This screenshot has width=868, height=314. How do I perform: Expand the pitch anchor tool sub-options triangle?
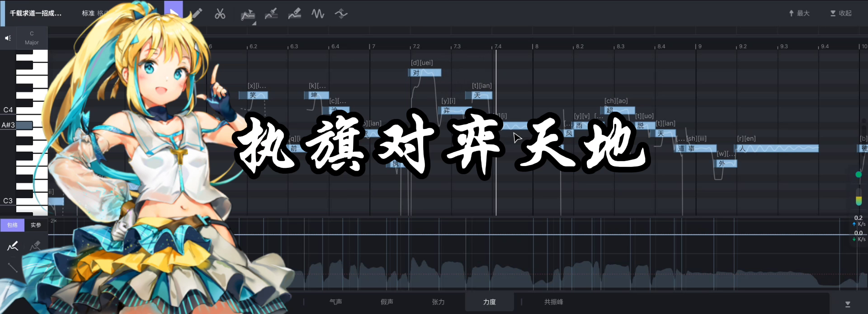click(x=254, y=23)
